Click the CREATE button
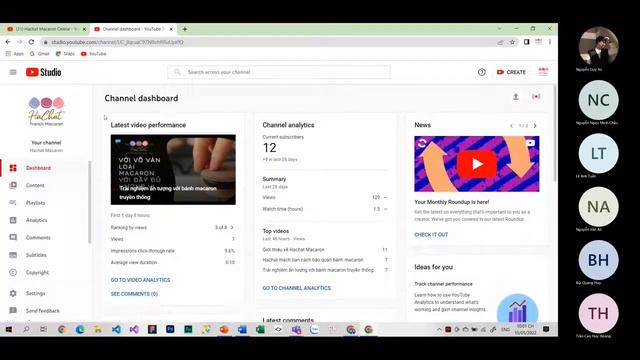The image size is (640, 360). pos(511,72)
